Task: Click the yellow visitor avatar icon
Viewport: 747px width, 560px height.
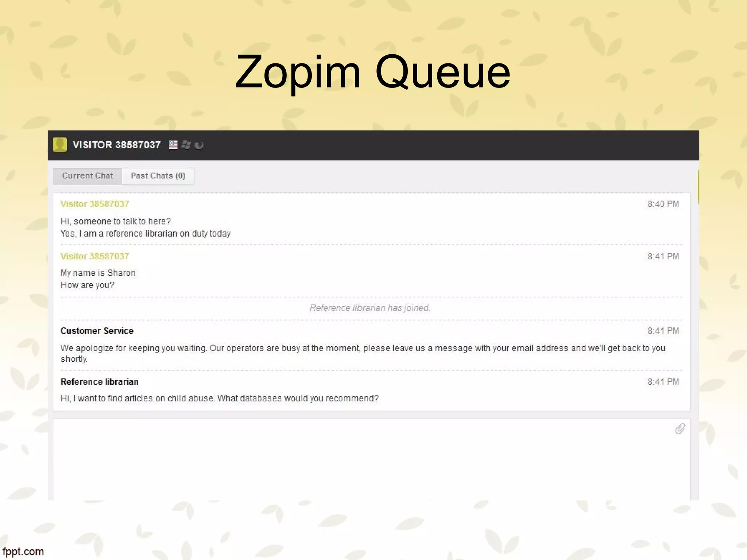Action: (x=60, y=145)
